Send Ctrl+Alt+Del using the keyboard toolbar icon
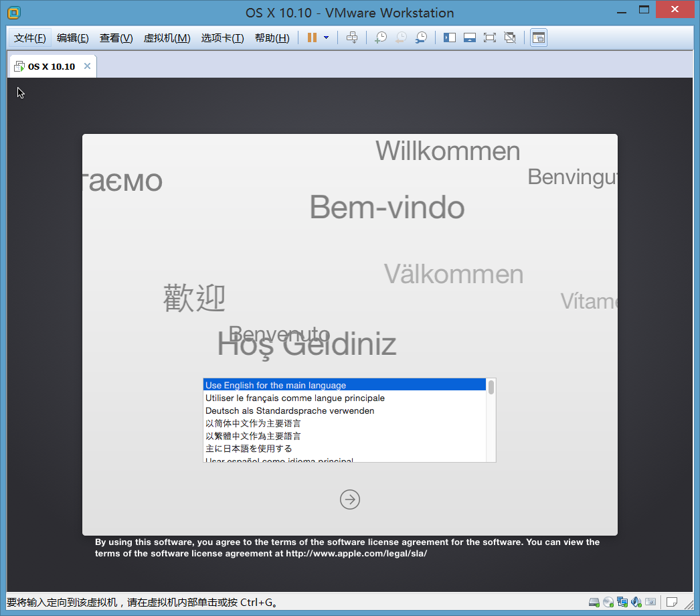Image resolution: width=700 pixels, height=616 pixels. pos(352,37)
